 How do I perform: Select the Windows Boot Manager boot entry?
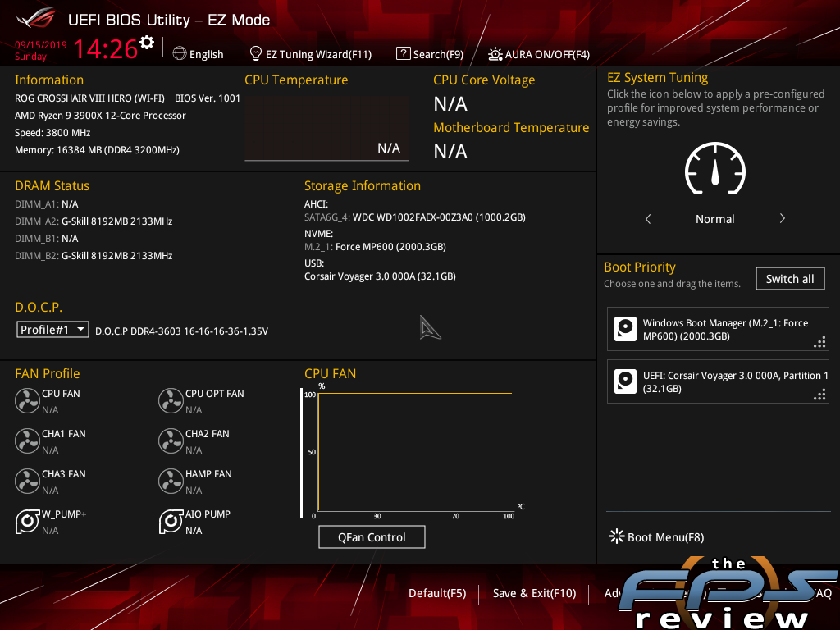(718, 329)
